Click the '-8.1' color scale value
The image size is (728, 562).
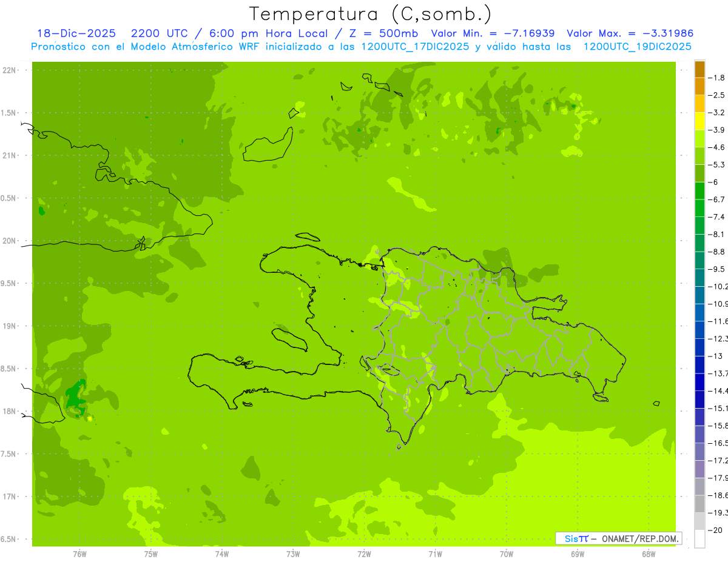click(717, 234)
